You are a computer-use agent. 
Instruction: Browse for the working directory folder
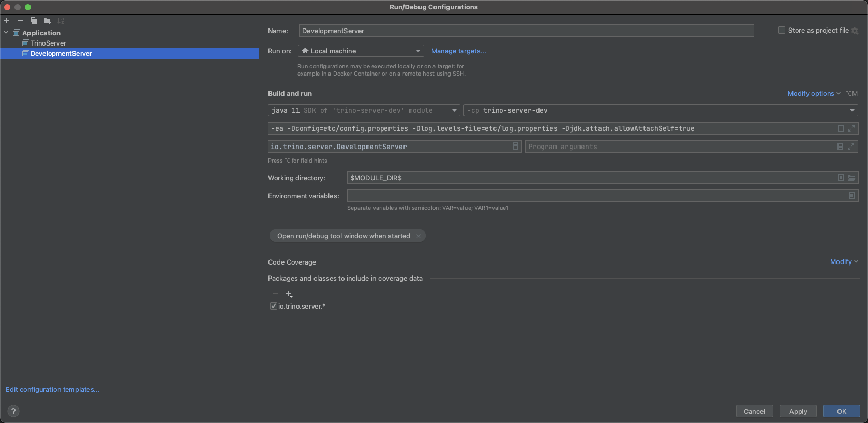click(851, 178)
